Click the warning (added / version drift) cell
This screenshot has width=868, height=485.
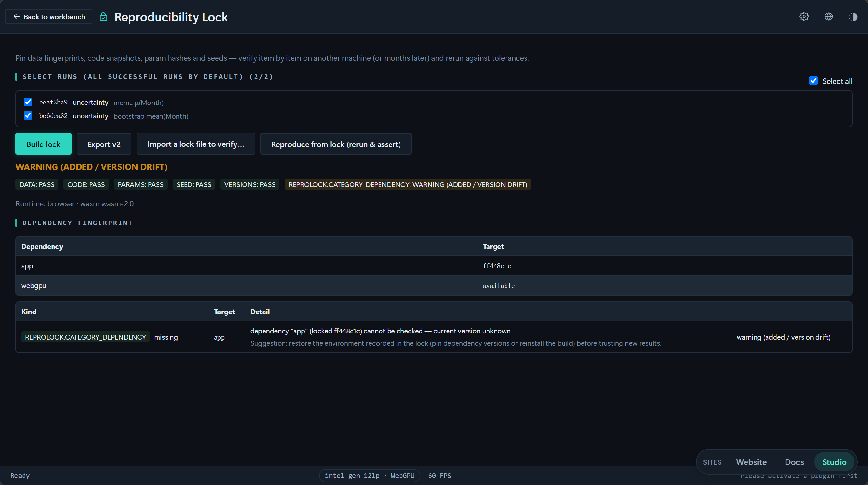pyautogui.click(x=784, y=337)
